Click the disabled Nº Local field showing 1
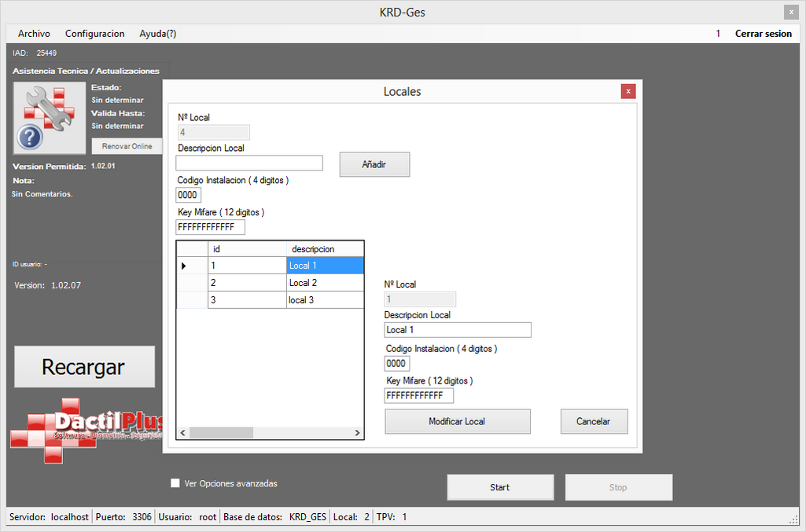 tap(420, 299)
